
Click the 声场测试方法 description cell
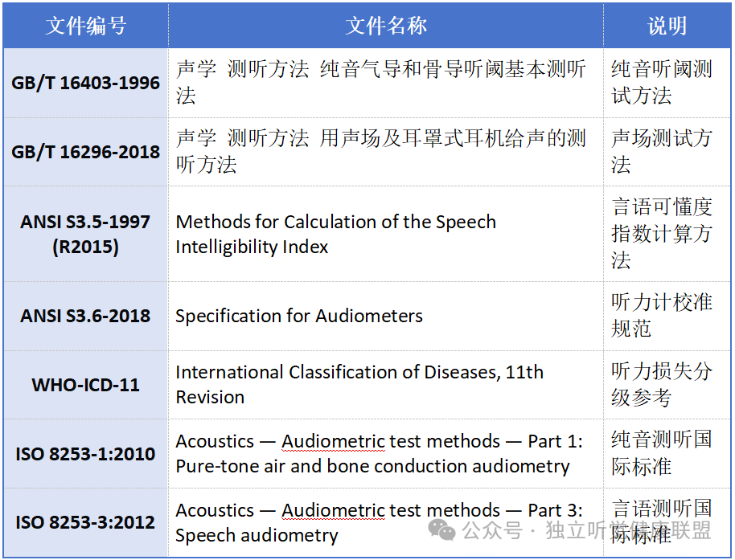point(667,152)
